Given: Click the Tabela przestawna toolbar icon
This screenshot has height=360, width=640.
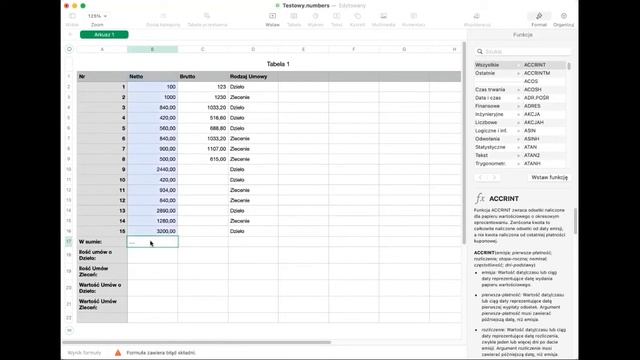Looking at the screenshot, I should coord(207,16).
